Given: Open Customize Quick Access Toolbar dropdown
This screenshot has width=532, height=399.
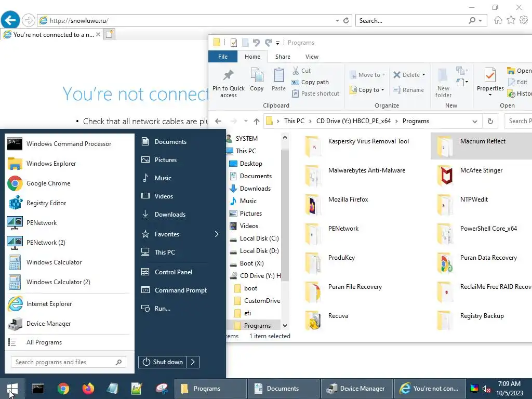Looking at the screenshot, I should click(x=277, y=43).
